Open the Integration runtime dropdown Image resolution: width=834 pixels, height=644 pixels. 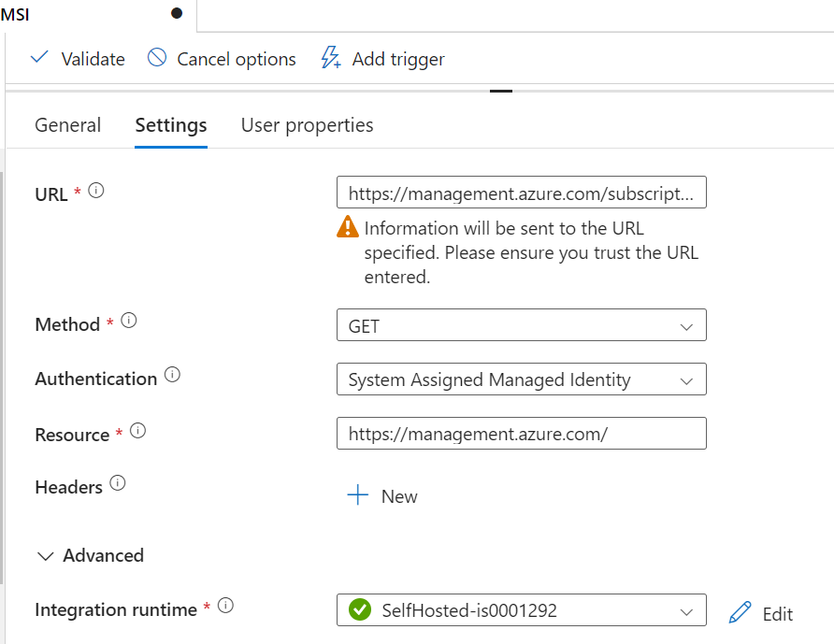coord(521,611)
